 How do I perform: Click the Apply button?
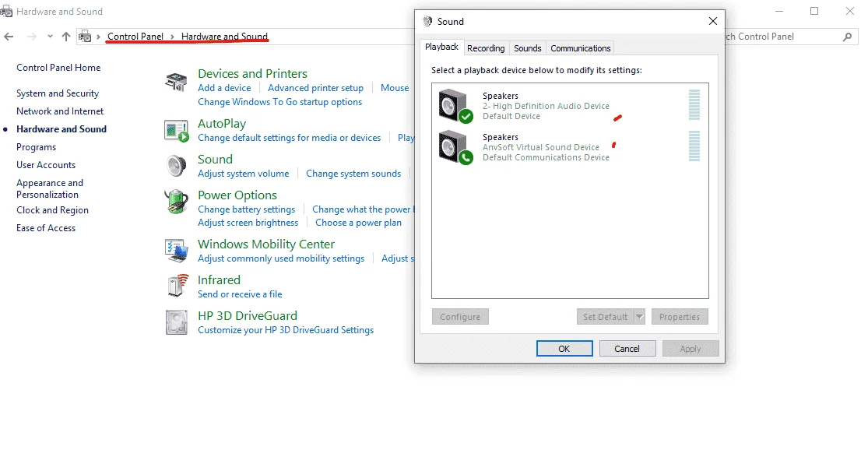[691, 349]
